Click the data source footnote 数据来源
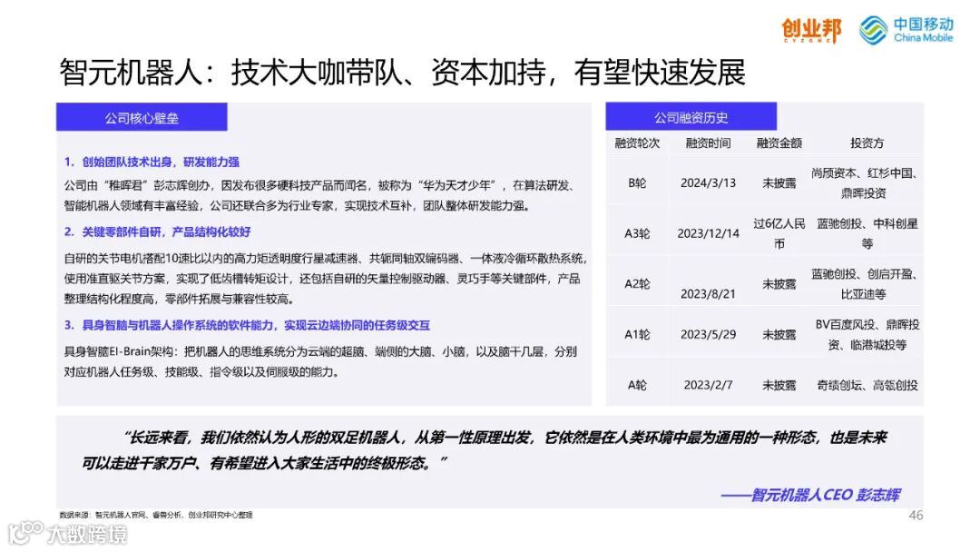 156,515
